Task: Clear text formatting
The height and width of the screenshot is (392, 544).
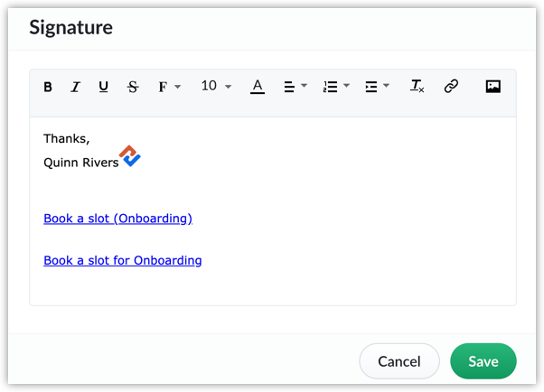Action: coord(417,87)
